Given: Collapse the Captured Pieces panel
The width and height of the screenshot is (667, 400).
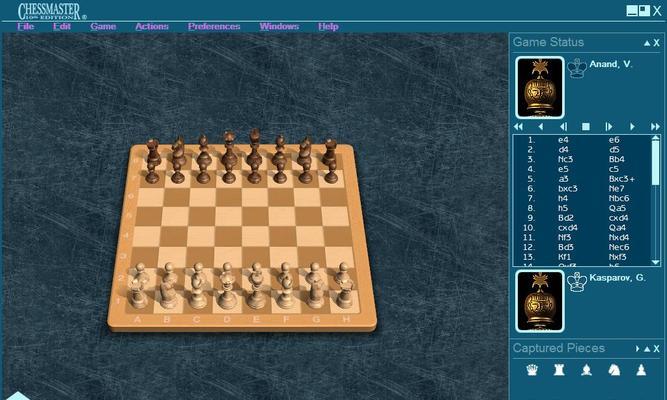Looking at the screenshot, I should (647, 349).
